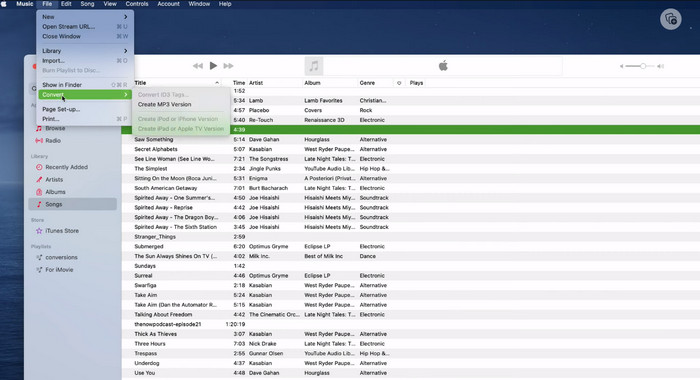700x380 pixels.
Task: Sort by the Title column header
Action: pyautogui.click(x=140, y=83)
